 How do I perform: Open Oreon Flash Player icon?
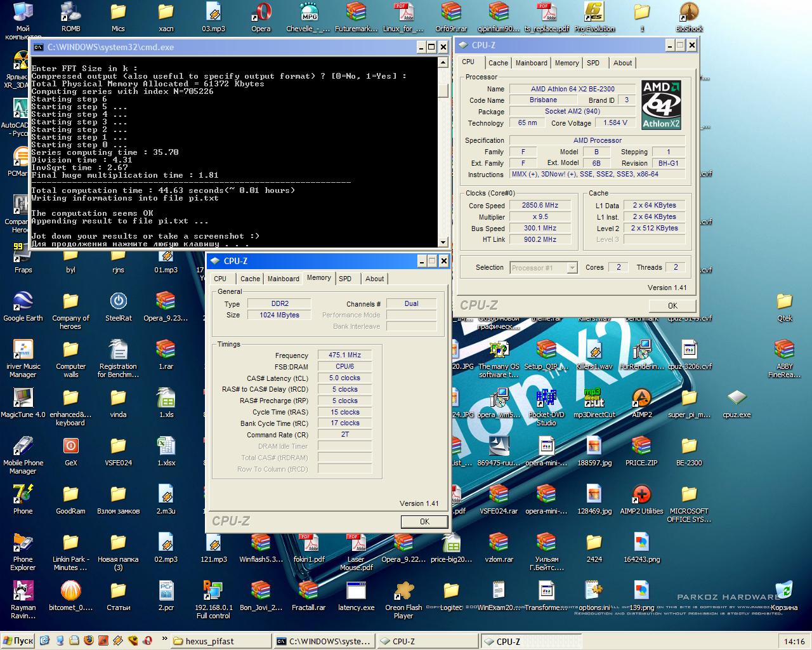403,600
